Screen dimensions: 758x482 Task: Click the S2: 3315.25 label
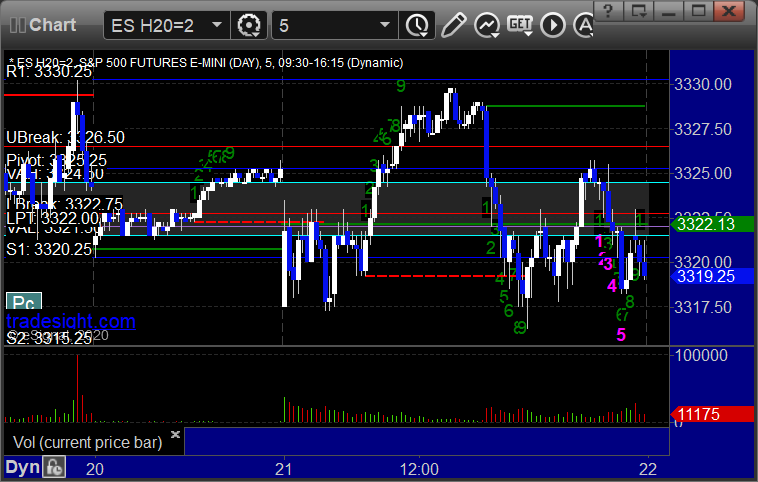coord(49,338)
